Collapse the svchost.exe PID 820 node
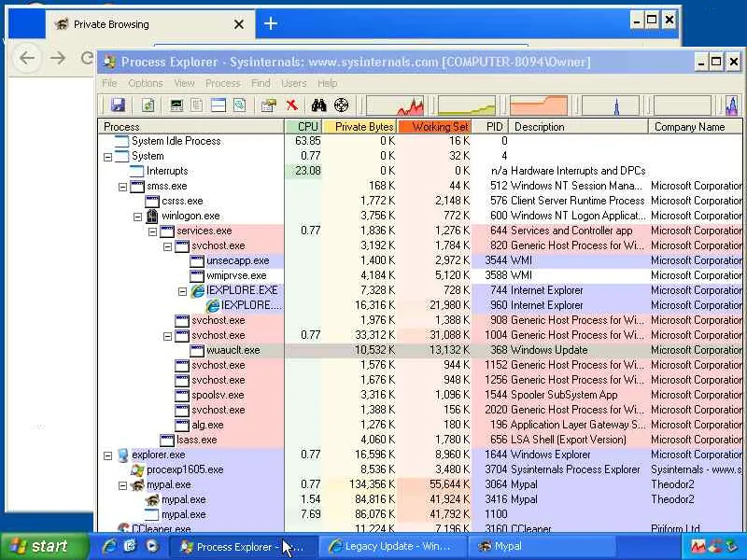The image size is (747, 560). click(x=168, y=246)
